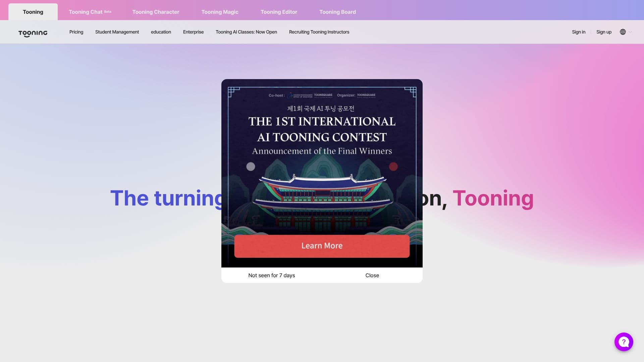The height and width of the screenshot is (362, 644).
Task: Click Sign up
Action: click(x=604, y=32)
